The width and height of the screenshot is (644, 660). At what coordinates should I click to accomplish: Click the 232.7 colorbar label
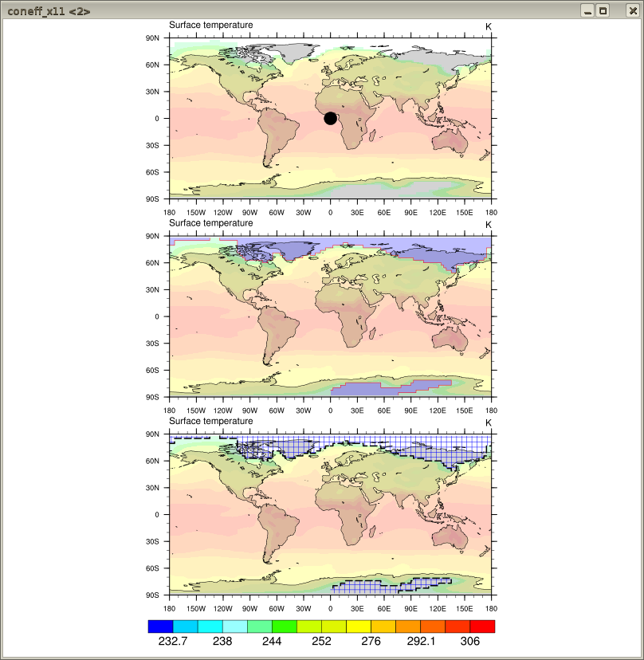pos(173,641)
